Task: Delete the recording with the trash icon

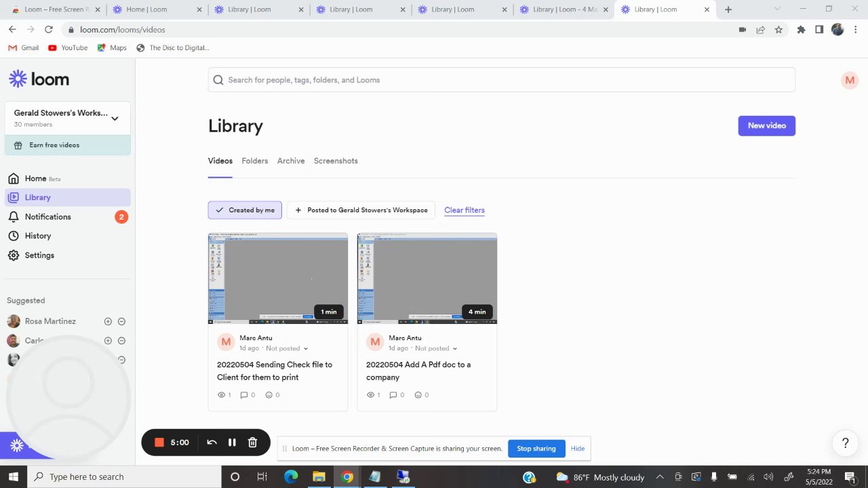Action: click(252, 443)
